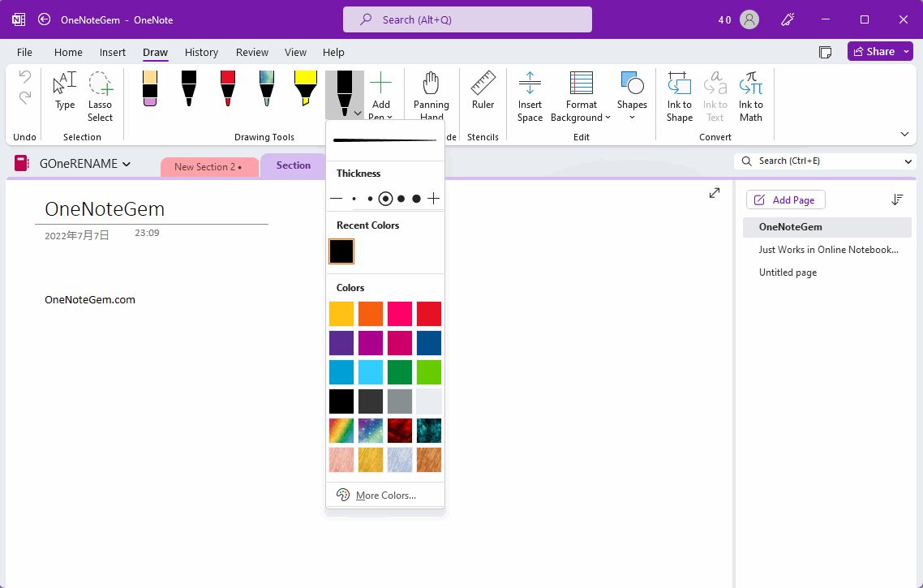Image resolution: width=923 pixels, height=588 pixels.
Task: Pick the red pen tool
Action: (x=228, y=88)
